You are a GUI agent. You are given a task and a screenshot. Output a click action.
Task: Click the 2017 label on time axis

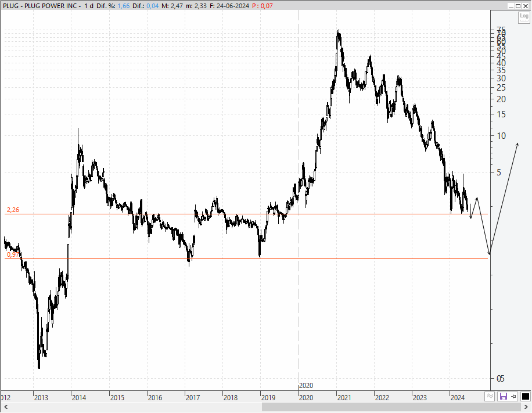(193, 397)
